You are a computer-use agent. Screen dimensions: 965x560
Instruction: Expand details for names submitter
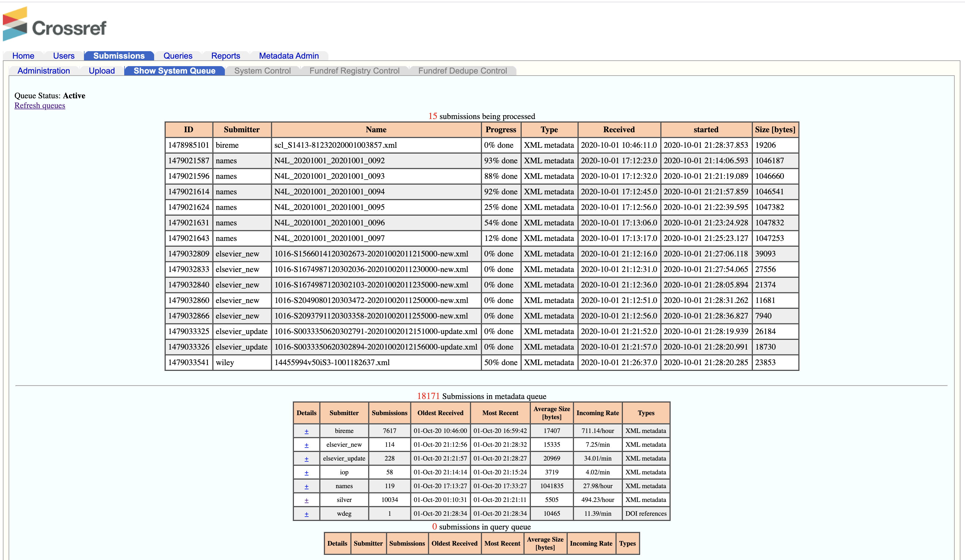(x=306, y=486)
